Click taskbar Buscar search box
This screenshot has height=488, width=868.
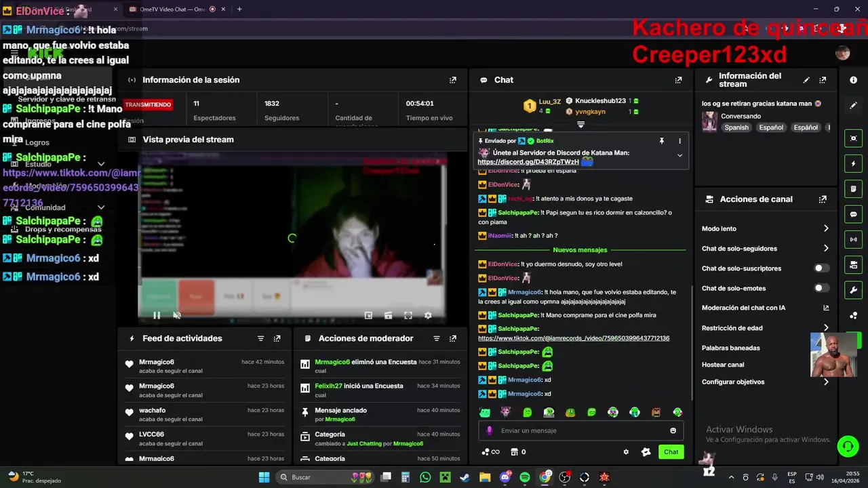tap(326, 477)
